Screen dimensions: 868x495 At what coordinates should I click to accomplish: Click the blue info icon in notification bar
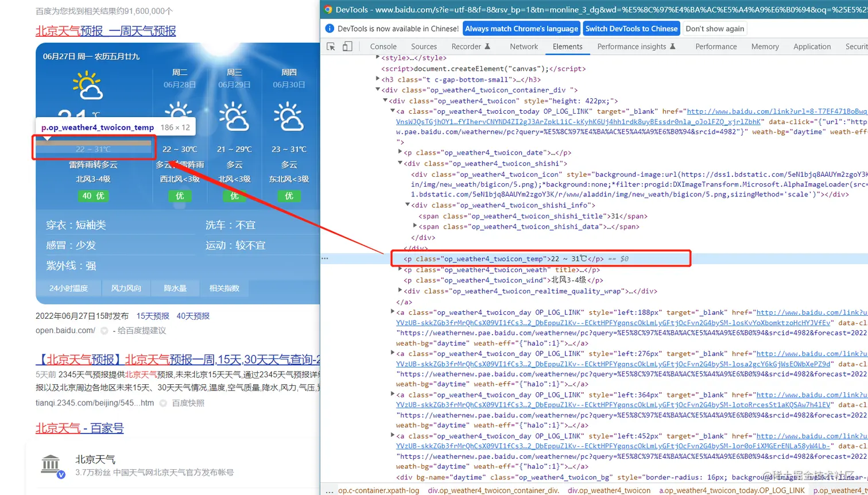(330, 29)
